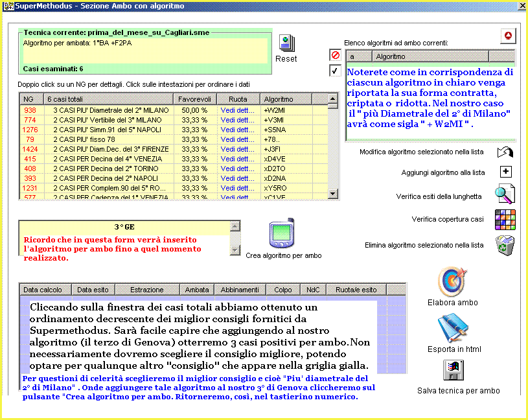Close the SuperMethodus window
This screenshot has width=528, height=420.
(522, 6)
